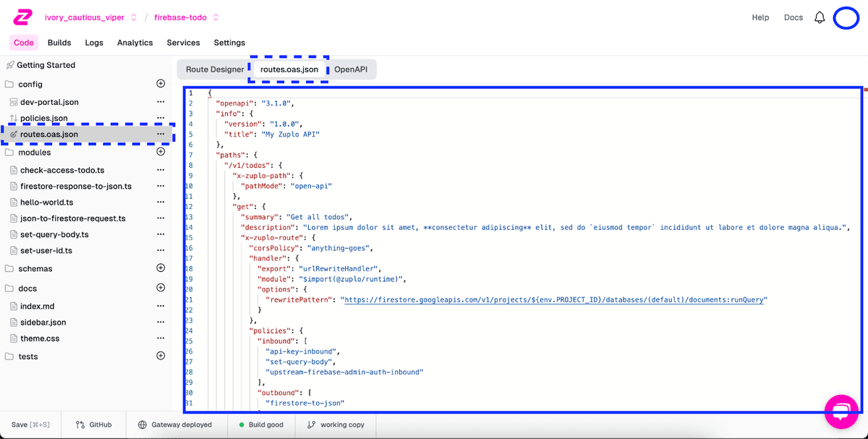Open notifications via the bell icon
868x439 pixels.
pos(820,17)
